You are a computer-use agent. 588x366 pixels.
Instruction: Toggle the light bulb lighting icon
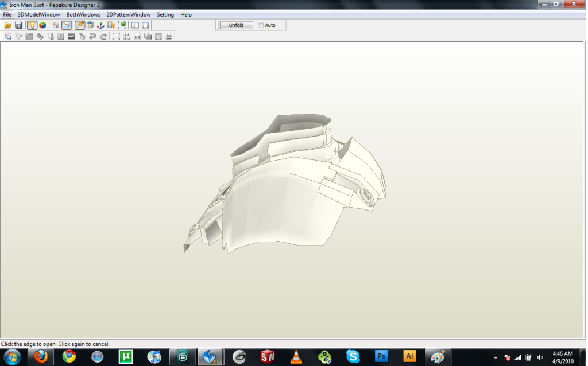(x=32, y=25)
